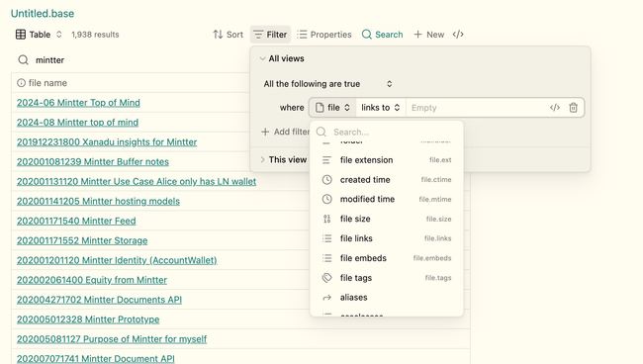
Task: Open 202004271702 Mintter Documents API
Action: click(99, 300)
